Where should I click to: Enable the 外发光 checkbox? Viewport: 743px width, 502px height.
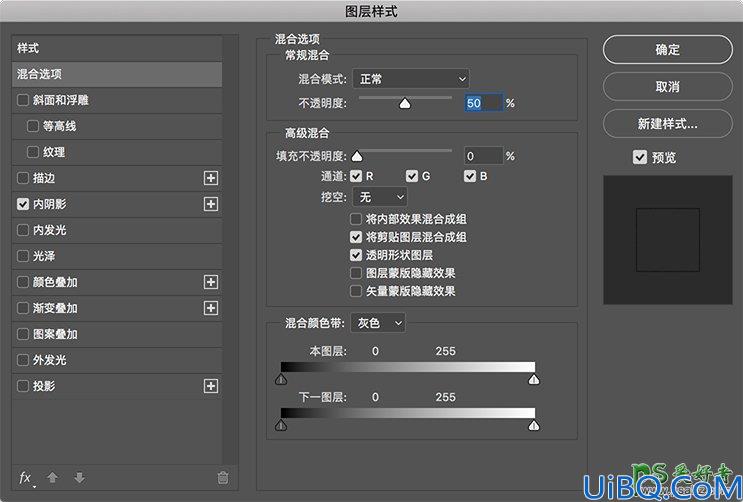[23, 360]
